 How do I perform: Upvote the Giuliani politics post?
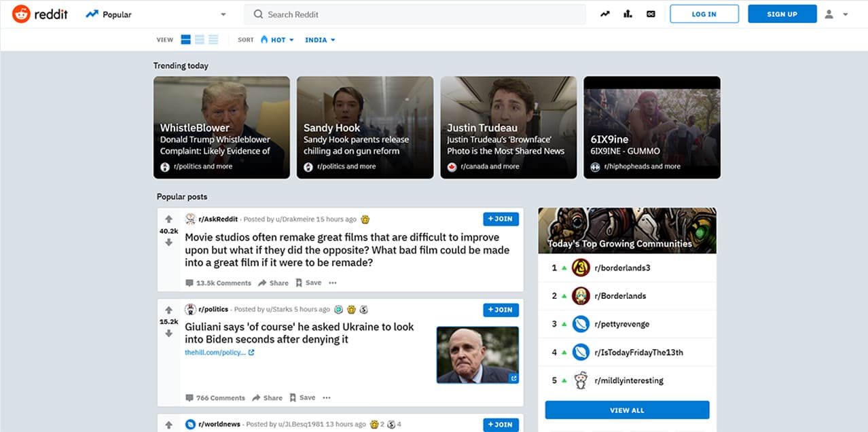pos(169,310)
